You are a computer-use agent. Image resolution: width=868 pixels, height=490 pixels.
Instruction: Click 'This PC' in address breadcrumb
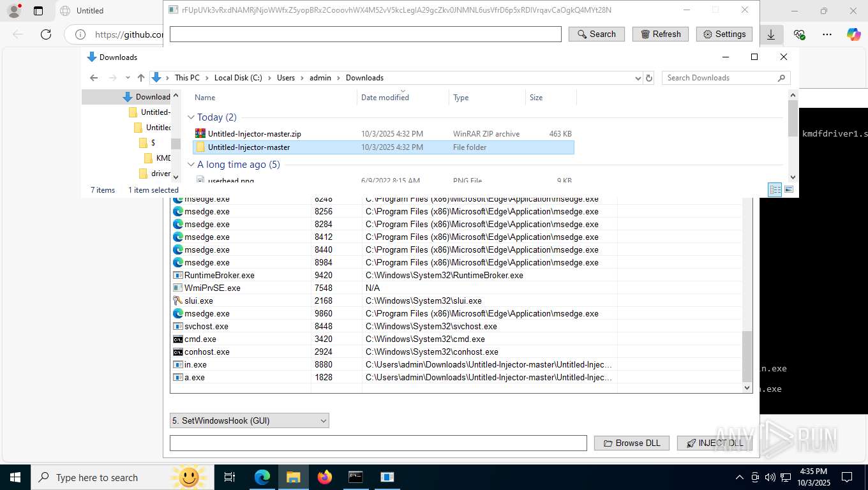click(x=187, y=78)
